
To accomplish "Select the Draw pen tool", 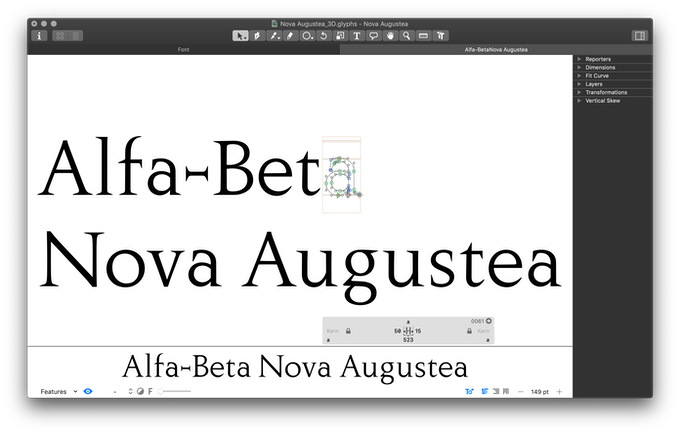I will tap(257, 36).
